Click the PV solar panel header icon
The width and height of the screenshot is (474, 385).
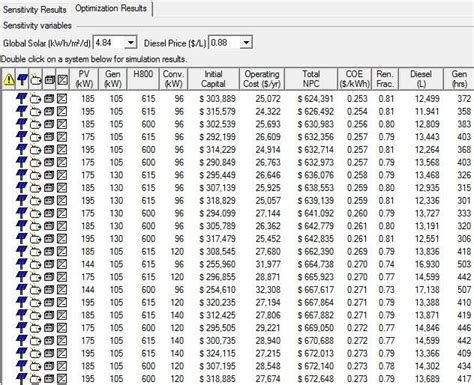tap(22, 79)
